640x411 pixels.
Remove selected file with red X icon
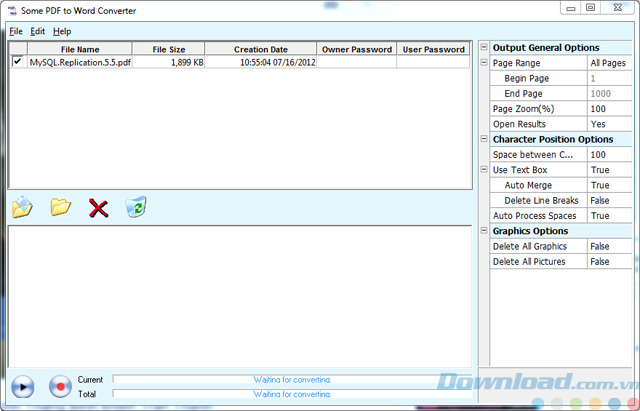[x=98, y=208]
